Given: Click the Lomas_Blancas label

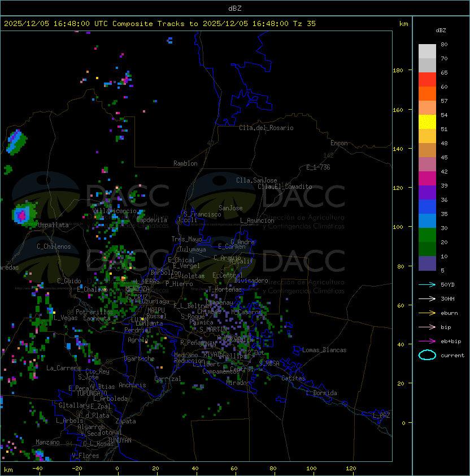Looking at the screenshot, I should [324, 350].
